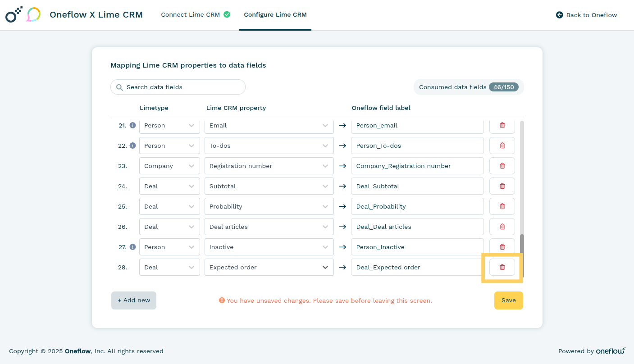Click info icon beside row 27
This screenshot has width=634, height=364.
tap(132, 247)
